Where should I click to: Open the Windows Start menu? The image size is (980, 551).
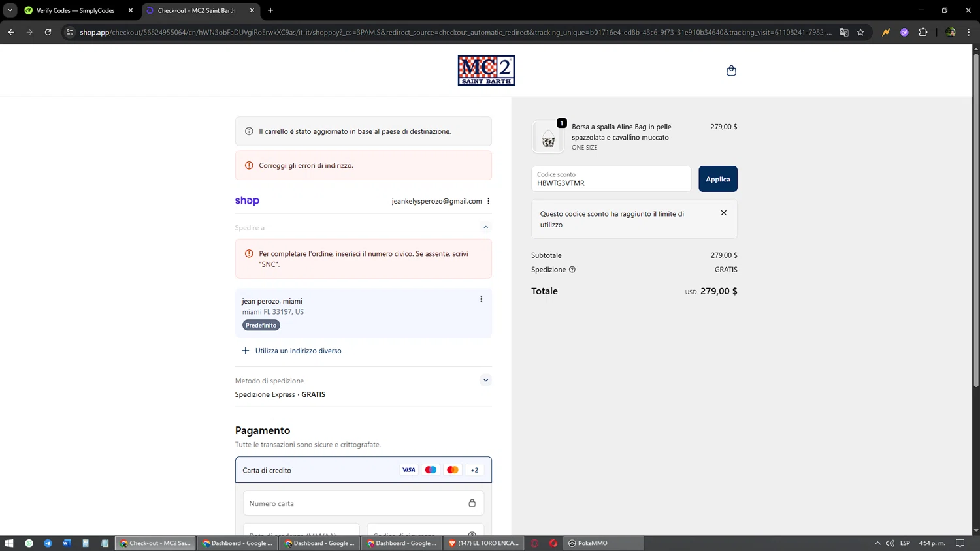(9, 543)
